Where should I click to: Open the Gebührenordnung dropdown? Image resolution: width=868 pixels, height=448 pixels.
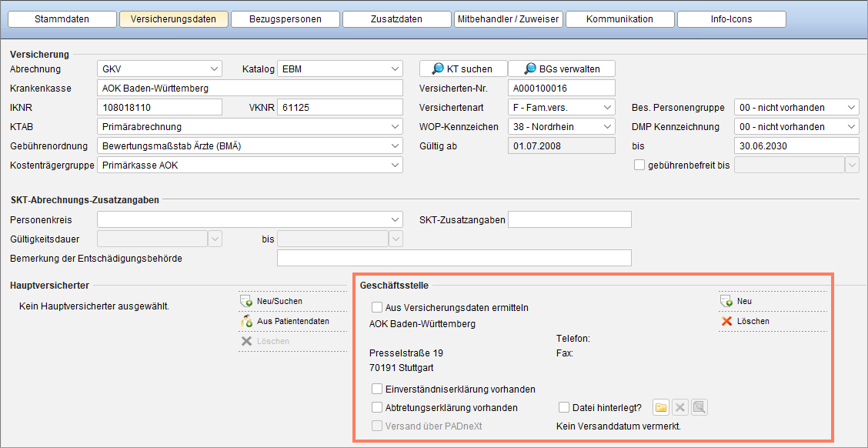249,146
